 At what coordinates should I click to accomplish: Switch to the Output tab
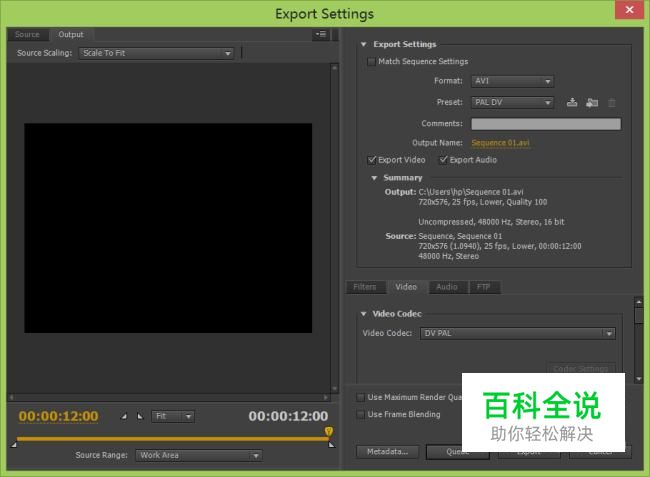click(71, 34)
